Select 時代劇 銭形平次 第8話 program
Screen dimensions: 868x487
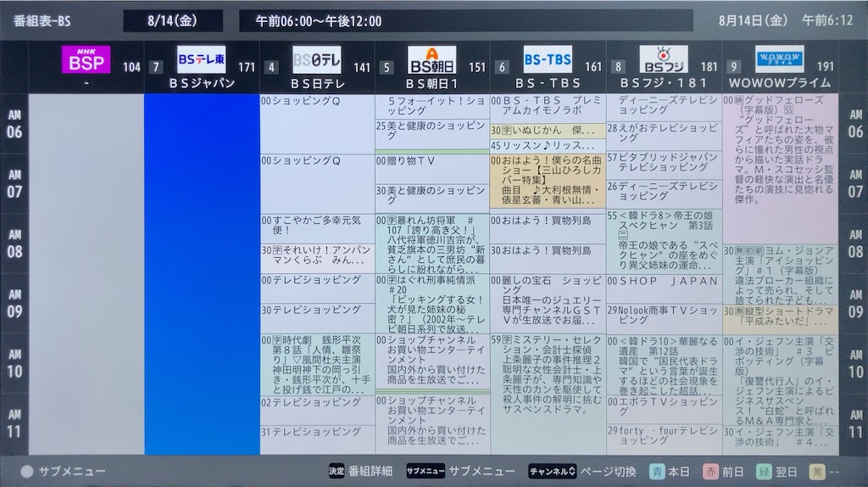click(x=317, y=364)
